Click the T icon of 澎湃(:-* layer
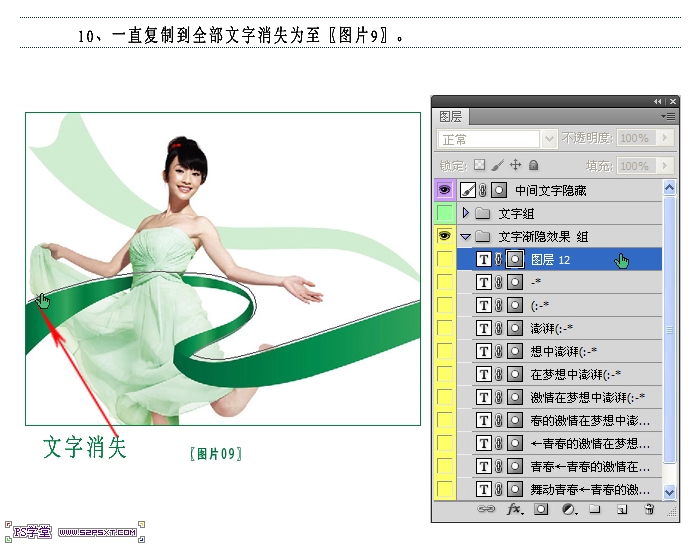This screenshot has height=548, width=700. coord(484,328)
